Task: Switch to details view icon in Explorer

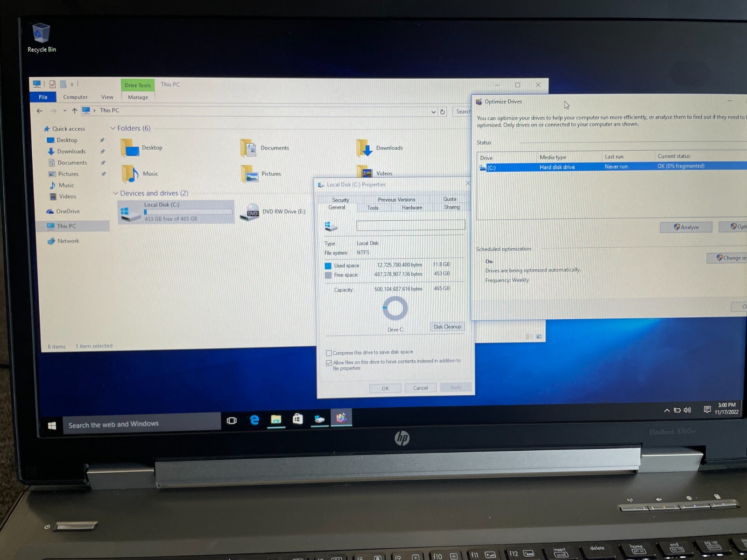Action: click(529, 336)
